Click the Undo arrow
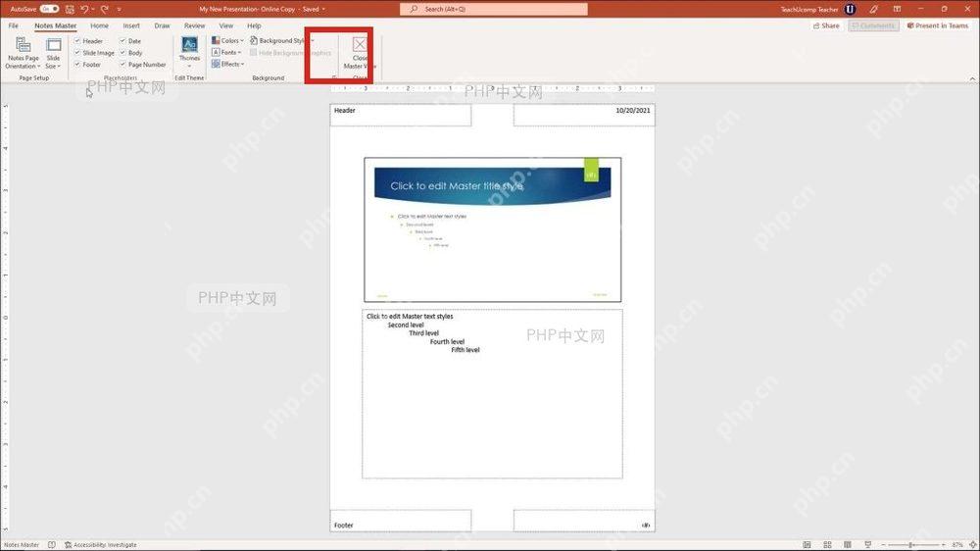This screenshot has width=980, height=551. [84, 10]
